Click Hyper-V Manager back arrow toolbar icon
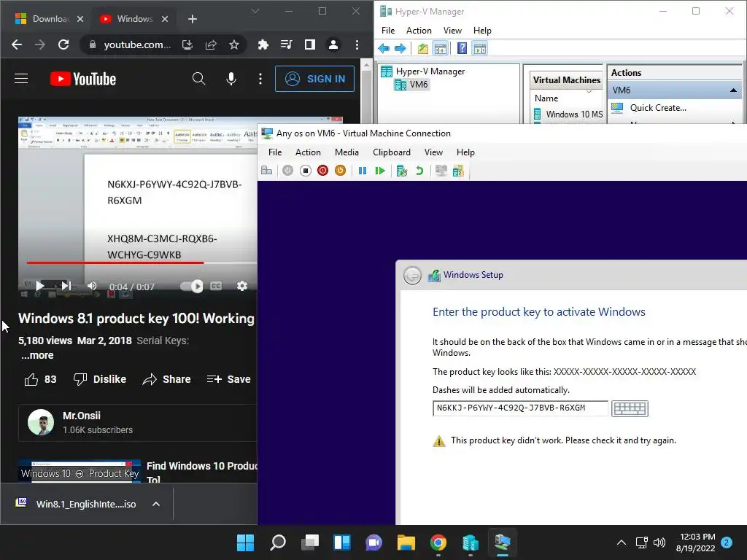 coord(384,48)
